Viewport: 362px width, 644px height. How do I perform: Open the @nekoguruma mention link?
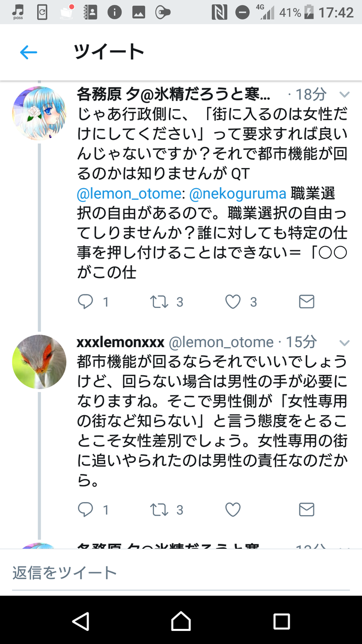coord(237,193)
